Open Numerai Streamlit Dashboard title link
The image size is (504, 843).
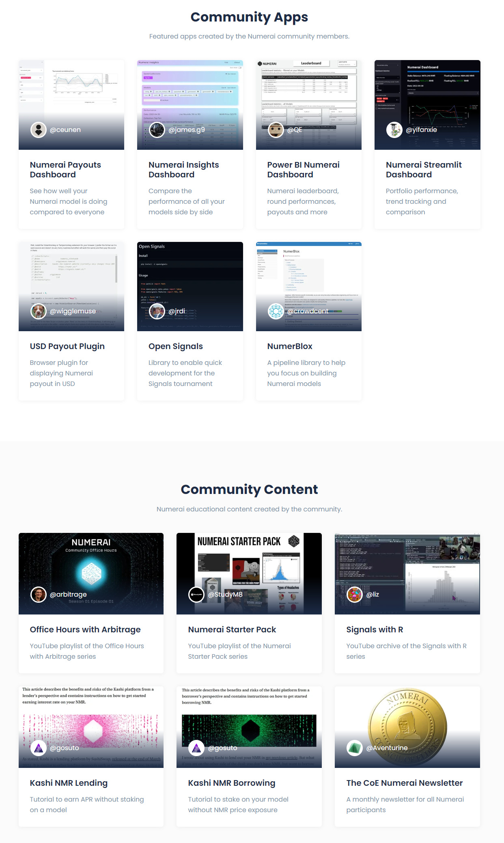coord(424,170)
